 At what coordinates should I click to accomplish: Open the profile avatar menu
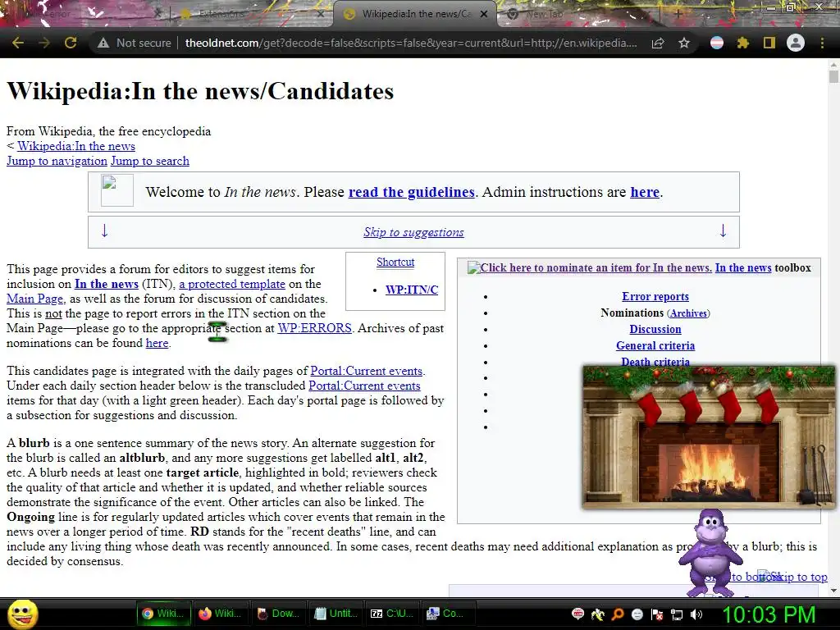(796, 43)
